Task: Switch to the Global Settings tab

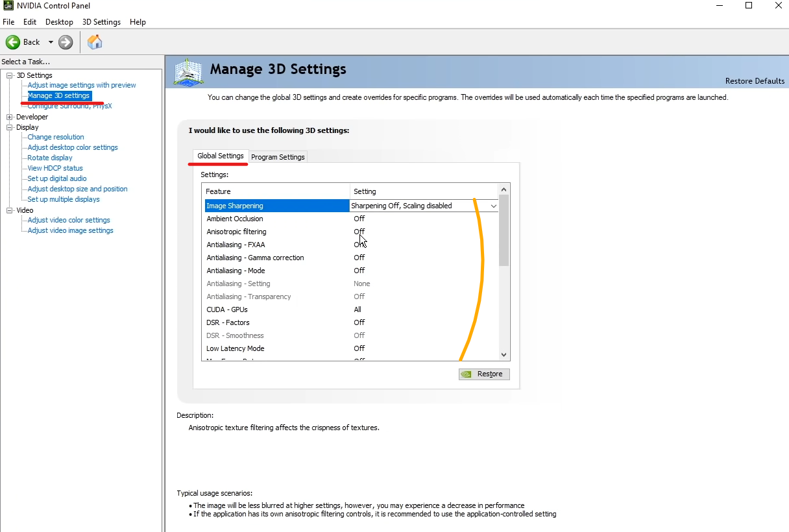Action: click(x=221, y=156)
